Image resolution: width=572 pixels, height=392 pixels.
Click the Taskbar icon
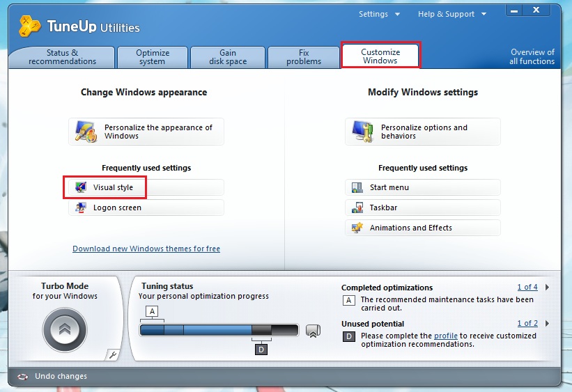(357, 207)
